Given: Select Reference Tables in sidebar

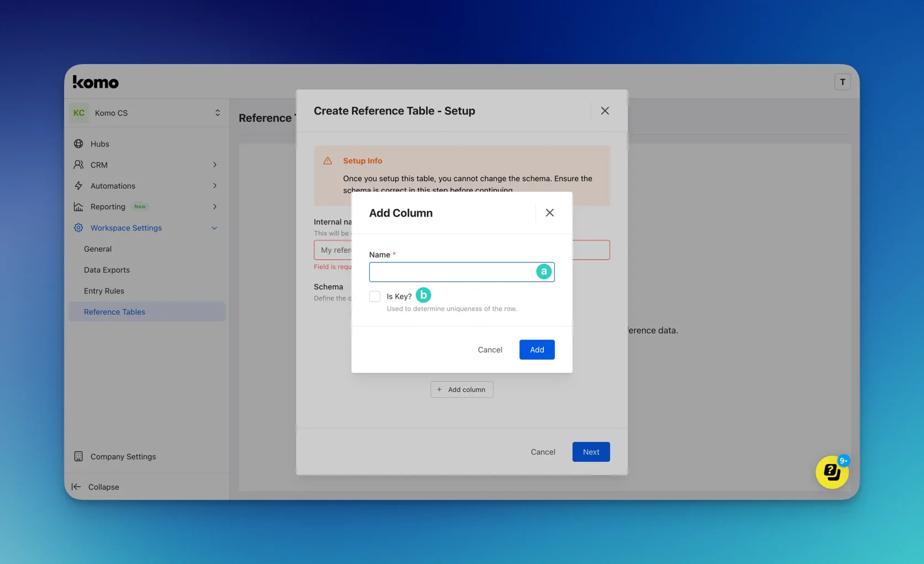Looking at the screenshot, I should (147, 312).
